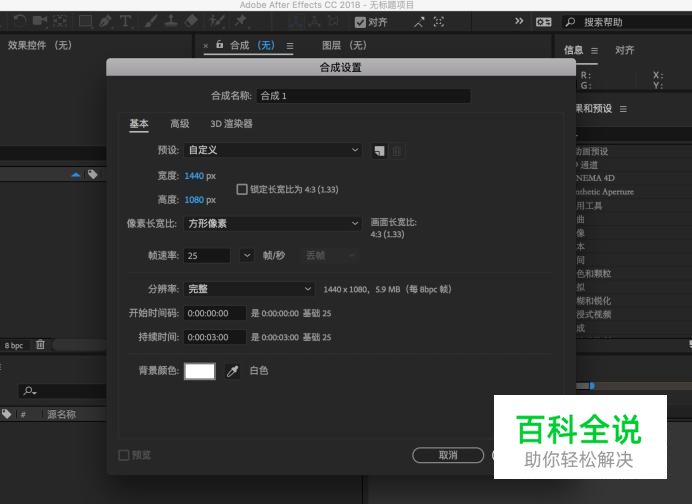Open the 分辨率 dropdown showing 完整
Screen dimensions: 692x504
click(249, 289)
